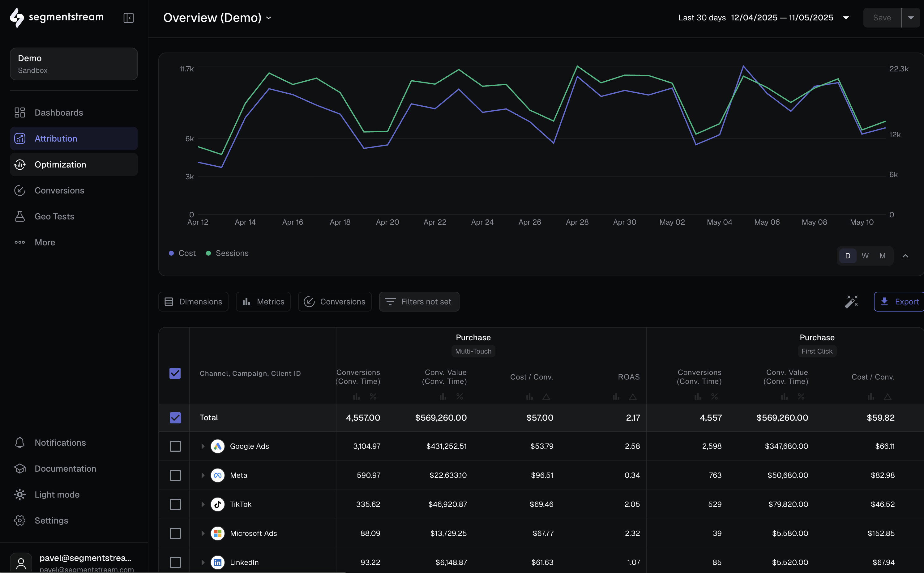The height and width of the screenshot is (573, 924).
Task: Uncheck the Total row checkbox
Action: (175, 418)
